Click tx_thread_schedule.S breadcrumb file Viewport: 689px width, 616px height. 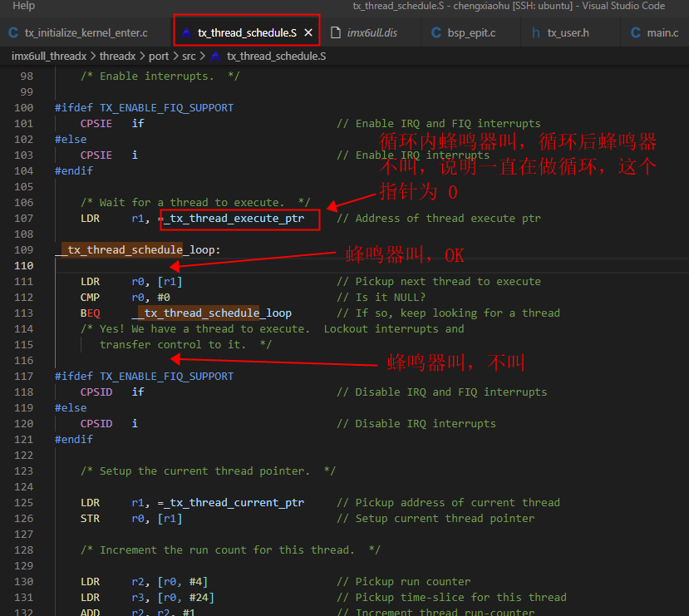(x=277, y=57)
